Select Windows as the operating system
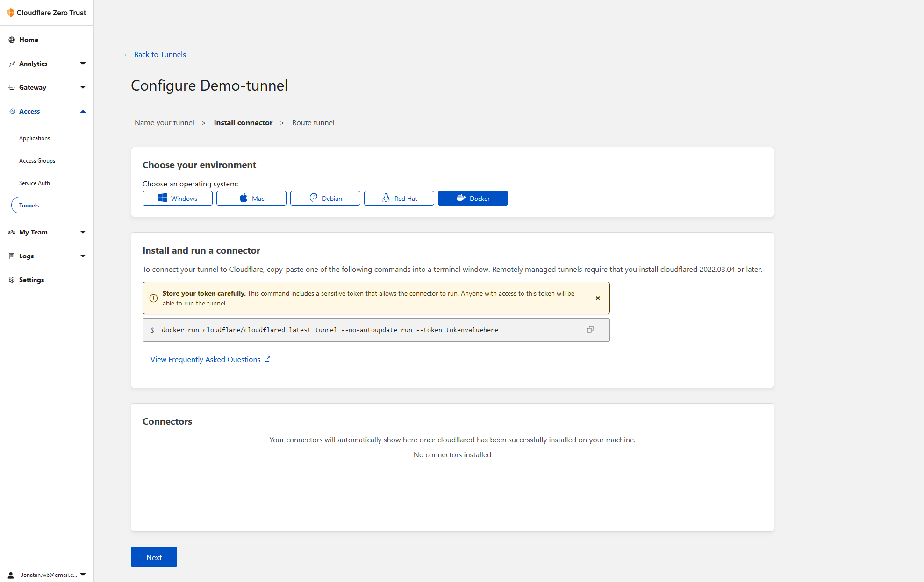Image resolution: width=924 pixels, height=582 pixels. 177,198
